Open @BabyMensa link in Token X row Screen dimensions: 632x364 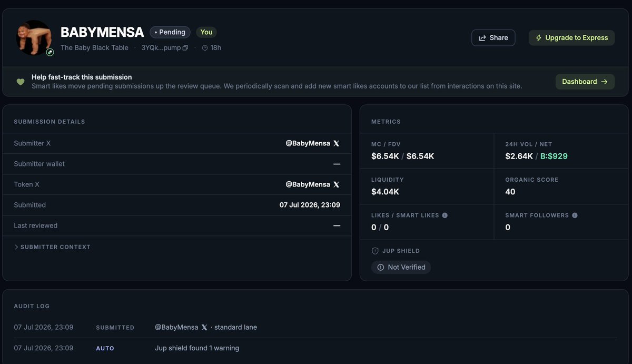point(308,184)
